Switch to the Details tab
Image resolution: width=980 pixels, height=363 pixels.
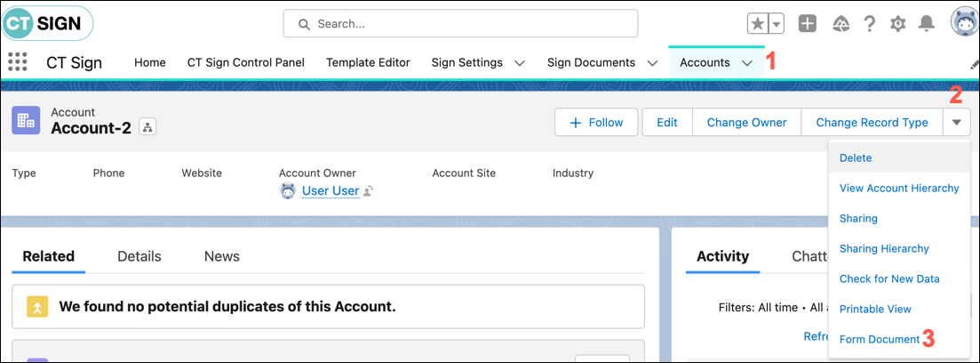pos(139,256)
